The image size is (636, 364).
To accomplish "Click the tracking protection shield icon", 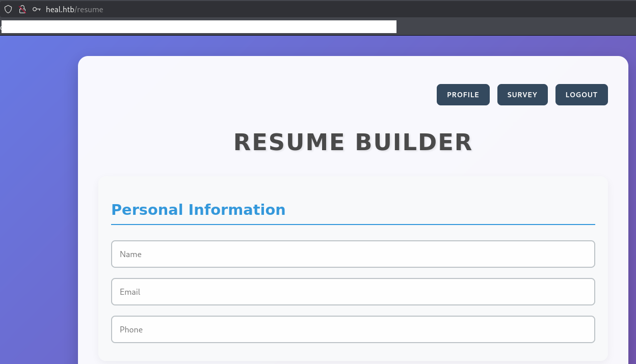I will pos(8,9).
